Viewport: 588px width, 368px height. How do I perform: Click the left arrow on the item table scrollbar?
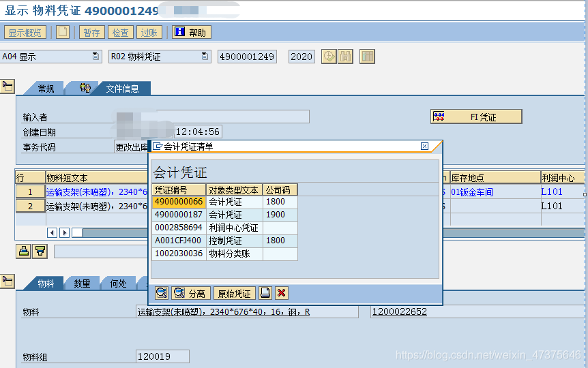pos(52,232)
